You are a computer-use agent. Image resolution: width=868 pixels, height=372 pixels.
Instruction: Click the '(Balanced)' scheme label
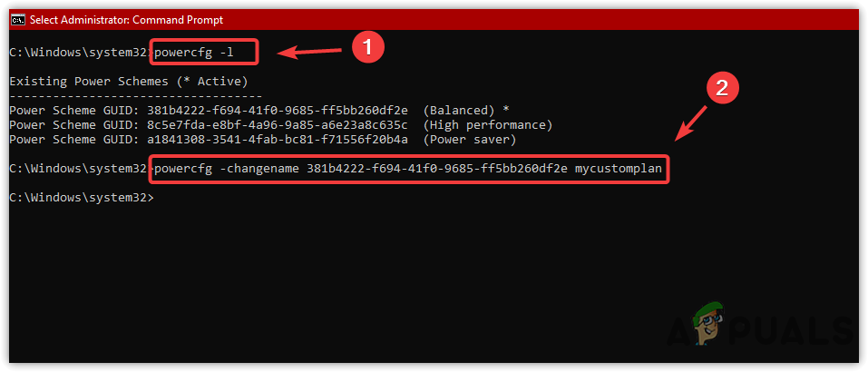(x=461, y=110)
